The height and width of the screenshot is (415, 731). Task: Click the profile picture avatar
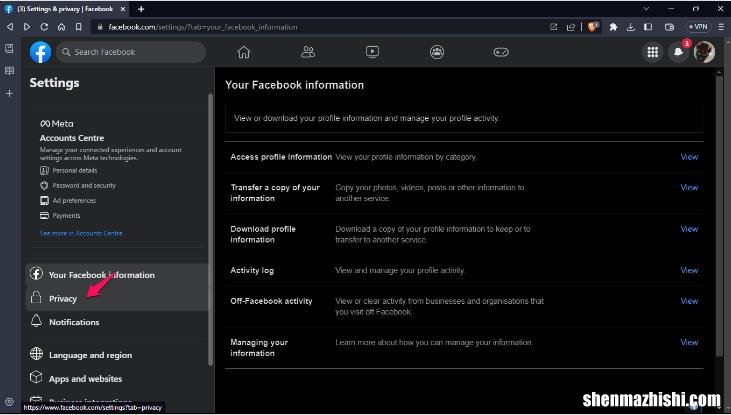tap(705, 52)
